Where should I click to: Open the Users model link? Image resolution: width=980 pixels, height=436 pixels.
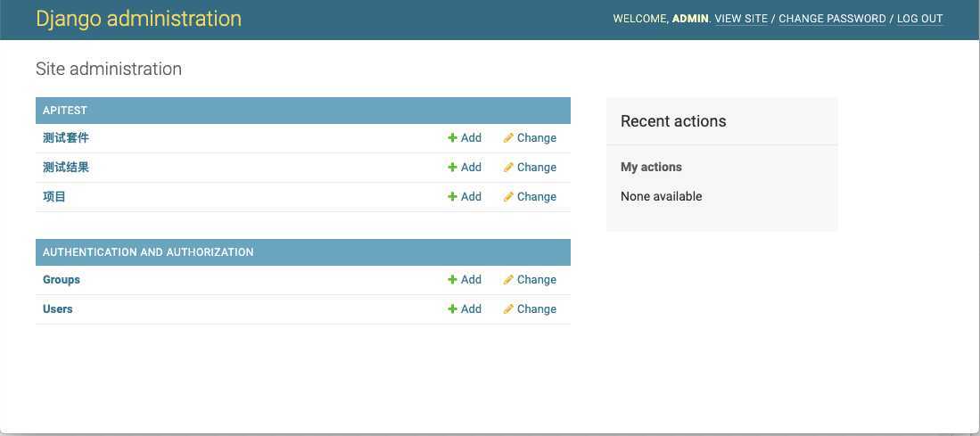point(57,309)
